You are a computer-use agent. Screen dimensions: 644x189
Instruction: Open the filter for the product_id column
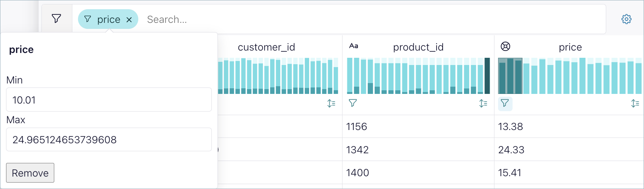[353, 104]
